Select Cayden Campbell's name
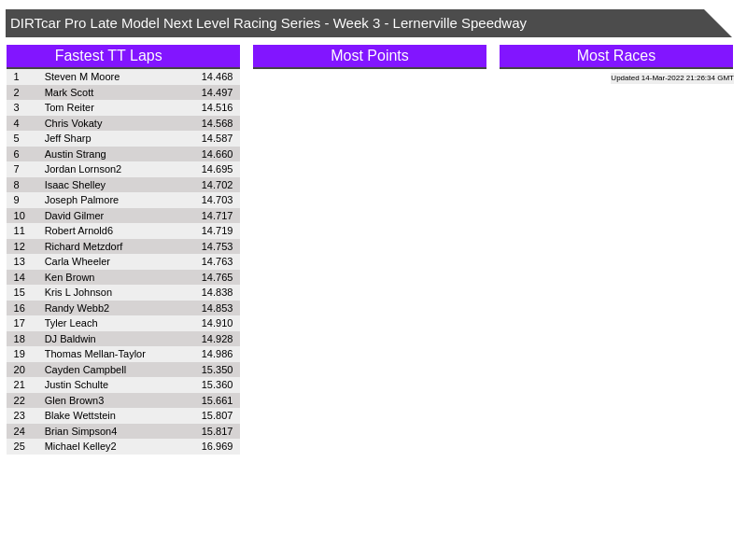 85,370
